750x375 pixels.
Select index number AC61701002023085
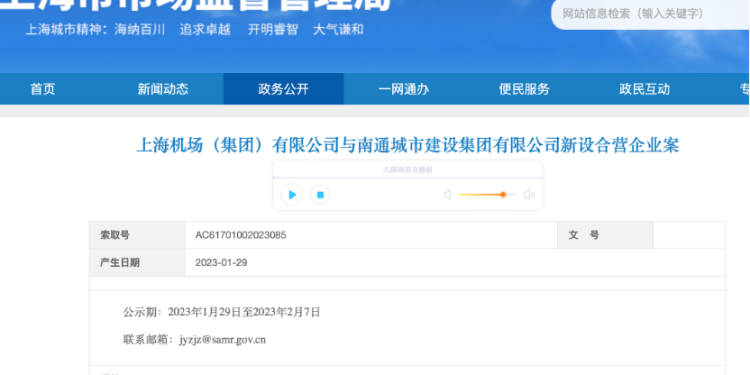pos(241,235)
